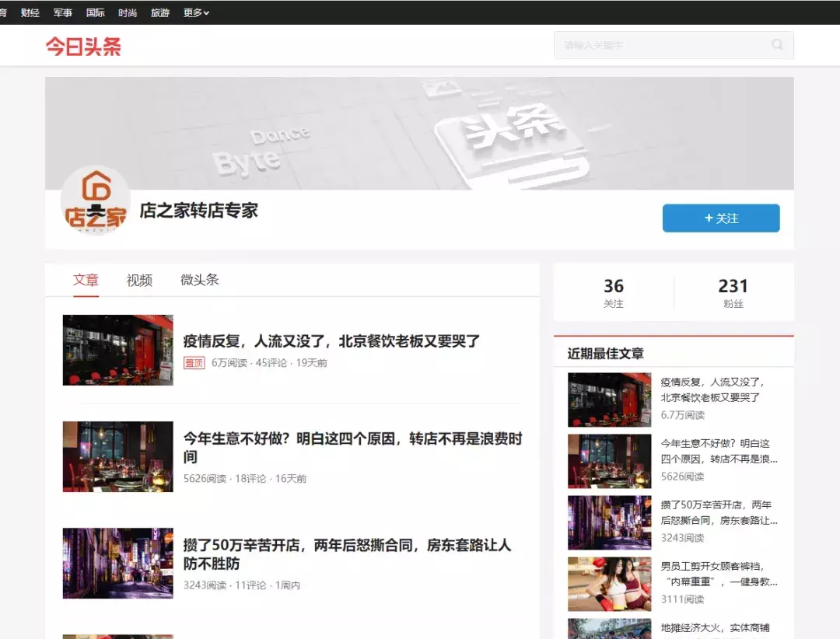
Task: Click the search magnifier icon
Action: [x=777, y=44]
